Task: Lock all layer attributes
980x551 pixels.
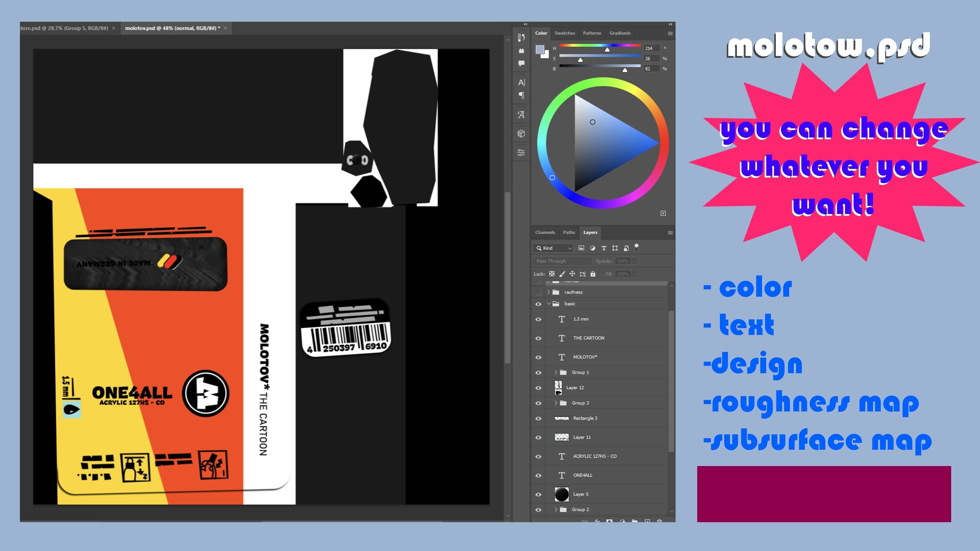Action: pyautogui.click(x=593, y=274)
